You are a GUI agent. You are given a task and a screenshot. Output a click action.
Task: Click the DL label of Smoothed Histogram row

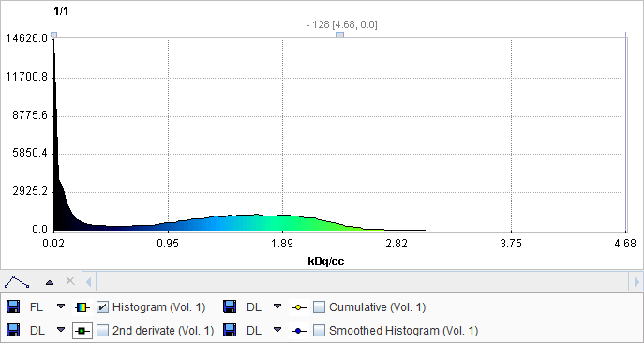253,331
